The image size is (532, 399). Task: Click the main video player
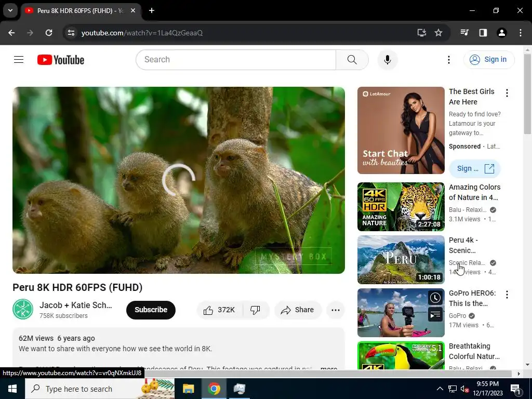tap(179, 180)
